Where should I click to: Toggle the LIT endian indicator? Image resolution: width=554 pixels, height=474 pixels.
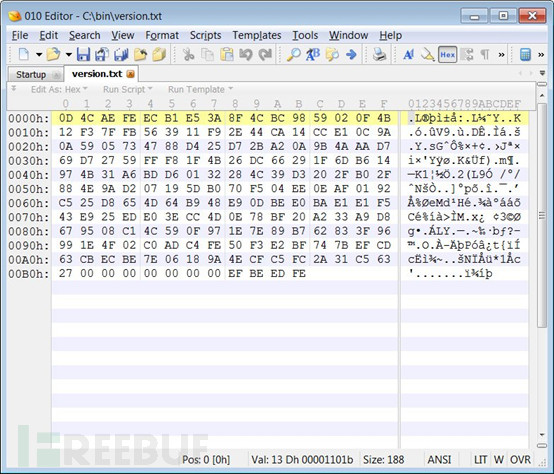[481, 460]
